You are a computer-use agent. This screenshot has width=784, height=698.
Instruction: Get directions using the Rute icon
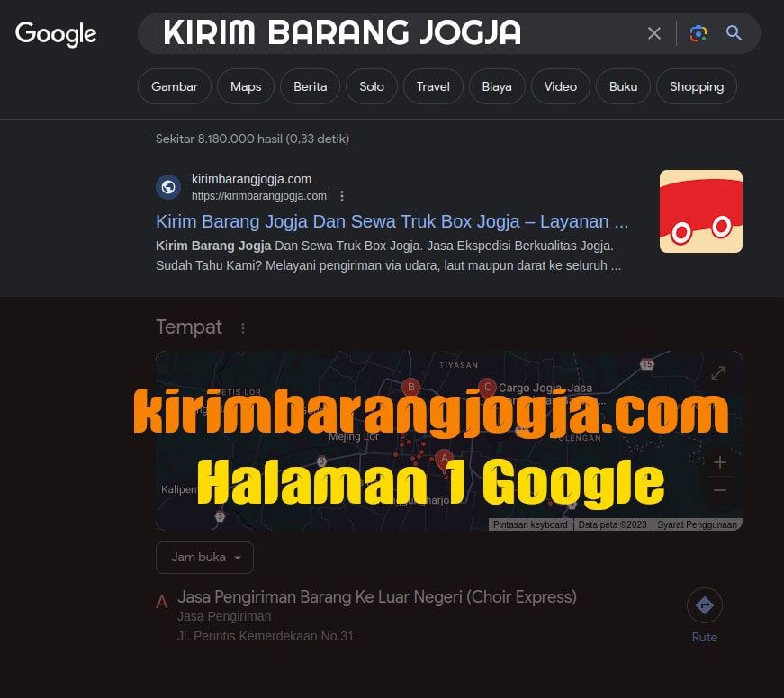[x=704, y=604]
